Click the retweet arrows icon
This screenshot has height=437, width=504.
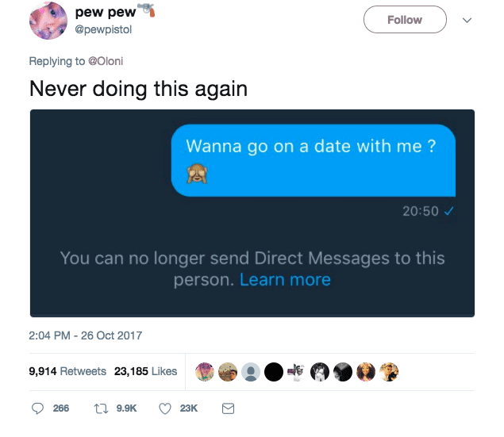(101, 408)
